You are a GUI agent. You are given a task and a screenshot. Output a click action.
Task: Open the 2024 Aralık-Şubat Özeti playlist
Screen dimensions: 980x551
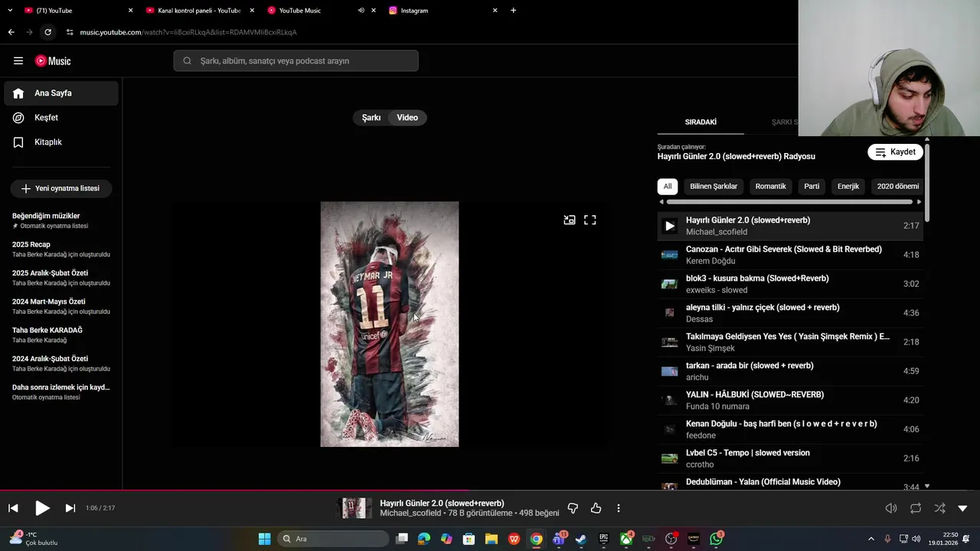[x=61, y=364]
